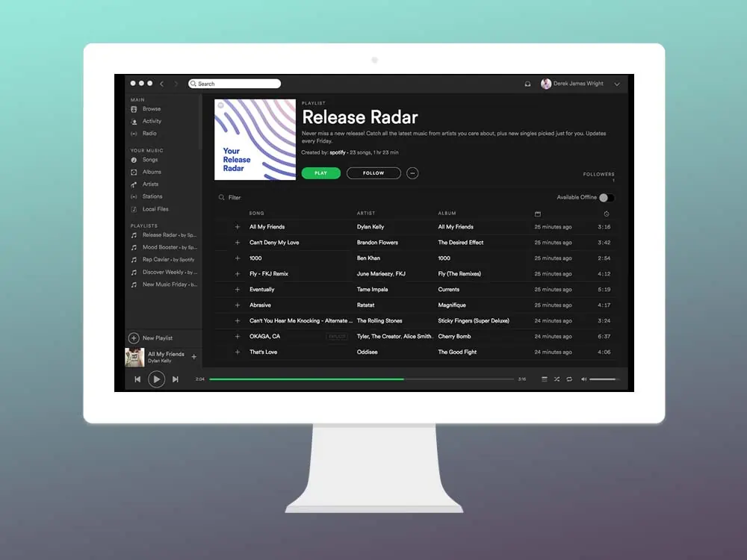
Task: Toggle repeat mode
Action: pos(569,379)
